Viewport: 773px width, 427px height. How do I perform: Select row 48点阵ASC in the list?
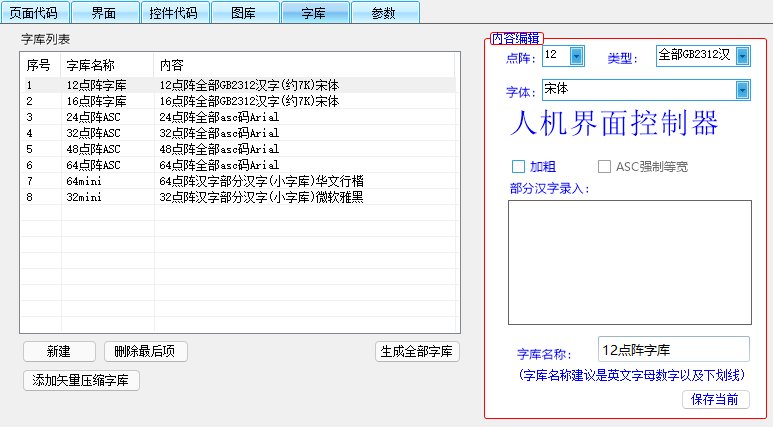240,149
